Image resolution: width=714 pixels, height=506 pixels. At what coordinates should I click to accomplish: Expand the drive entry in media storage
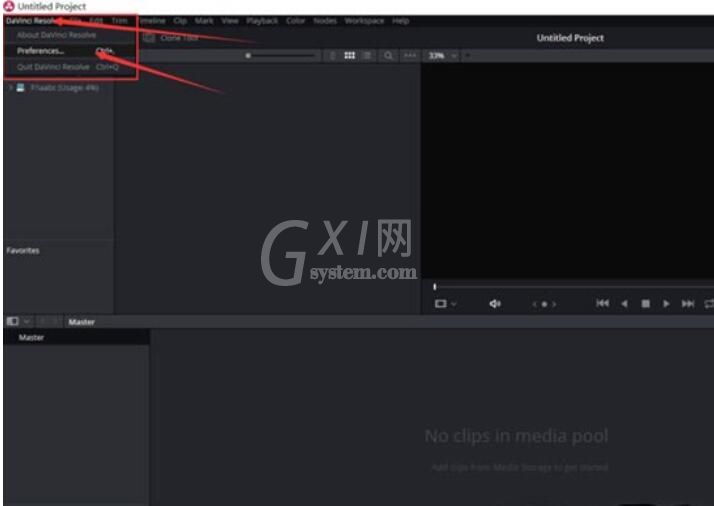[10, 87]
